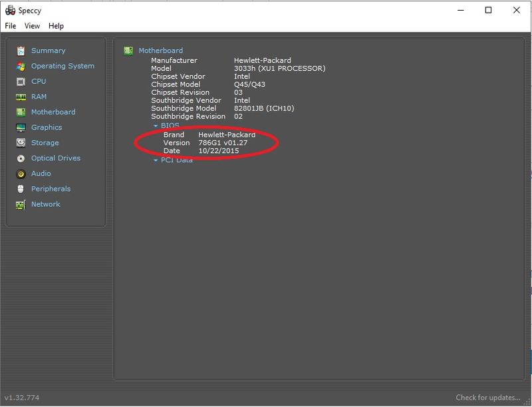The image size is (532, 407).
Task: Click the Motherboard sidebar icon
Action: click(21, 112)
